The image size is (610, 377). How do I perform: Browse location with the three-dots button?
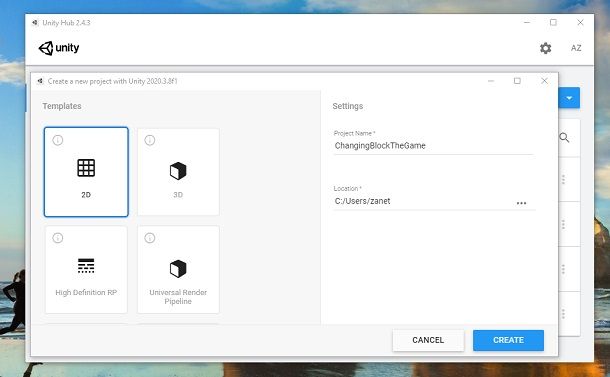pyautogui.click(x=521, y=203)
